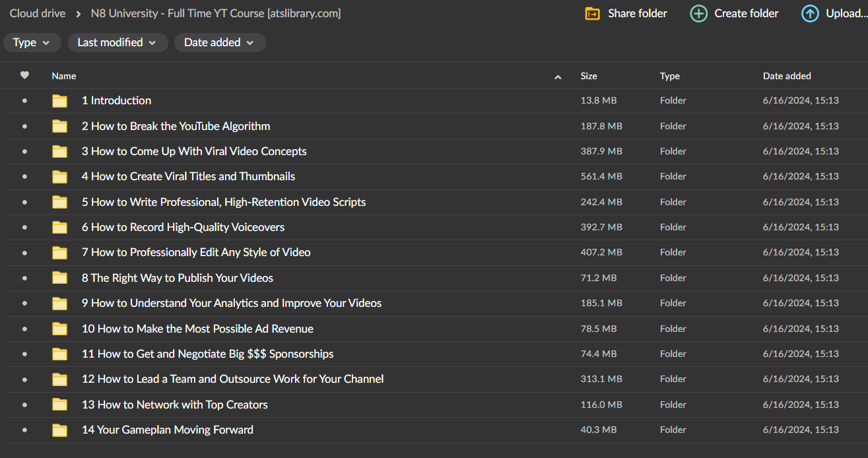Toggle favorite dot for 2 How to Break the YouTube Algorithm

point(24,126)
